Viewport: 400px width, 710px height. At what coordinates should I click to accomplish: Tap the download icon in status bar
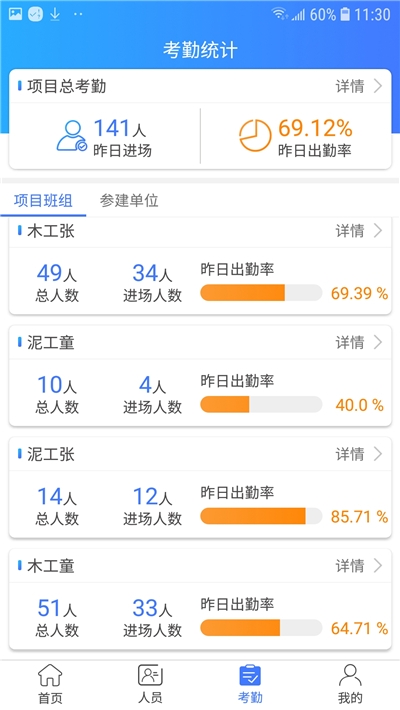coord(55,14)
